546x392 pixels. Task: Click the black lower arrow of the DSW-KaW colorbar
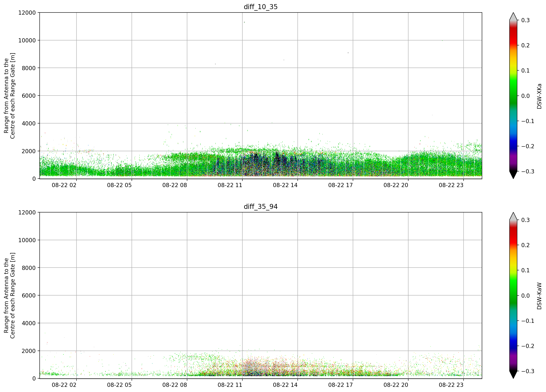(x=513, y=375)
